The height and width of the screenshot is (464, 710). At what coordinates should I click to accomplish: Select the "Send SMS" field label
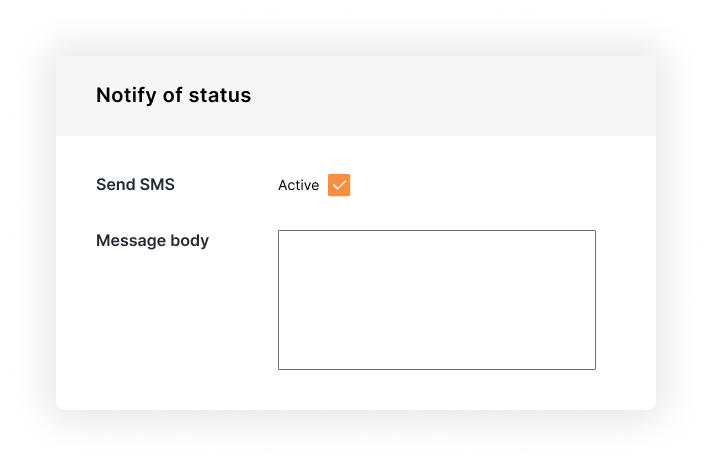[135, 185]
